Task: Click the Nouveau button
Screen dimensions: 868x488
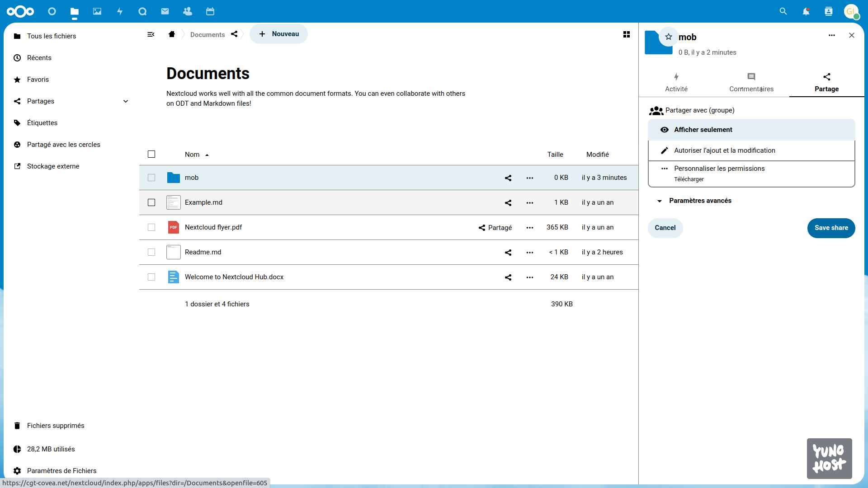Action: coord(279,34)
